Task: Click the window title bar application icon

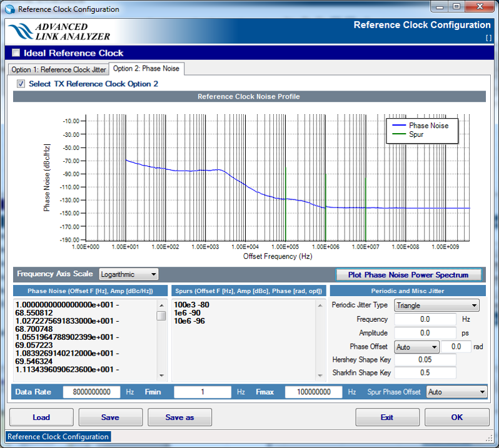Action: click(x=9, y=9)
